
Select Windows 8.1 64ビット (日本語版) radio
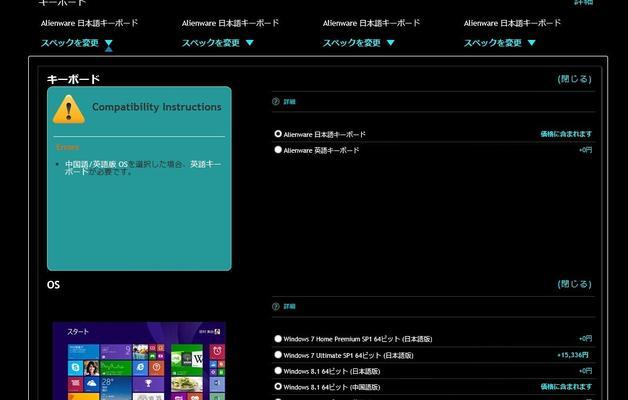[278, 371]
